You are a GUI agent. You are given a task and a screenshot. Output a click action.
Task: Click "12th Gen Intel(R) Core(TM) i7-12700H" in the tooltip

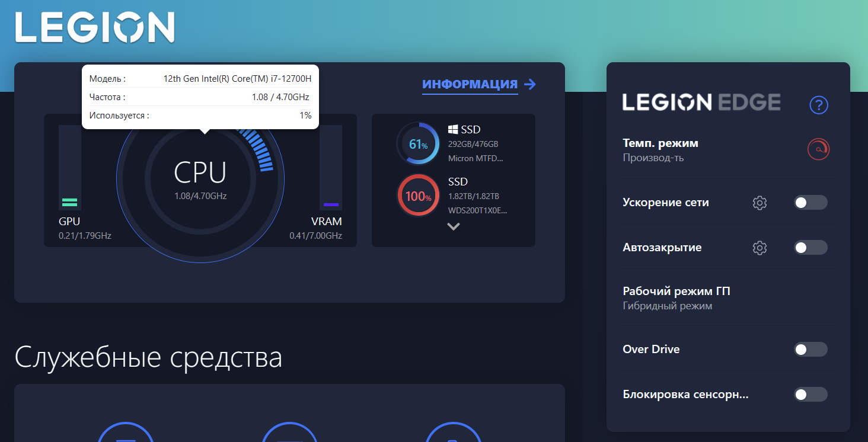237,79
